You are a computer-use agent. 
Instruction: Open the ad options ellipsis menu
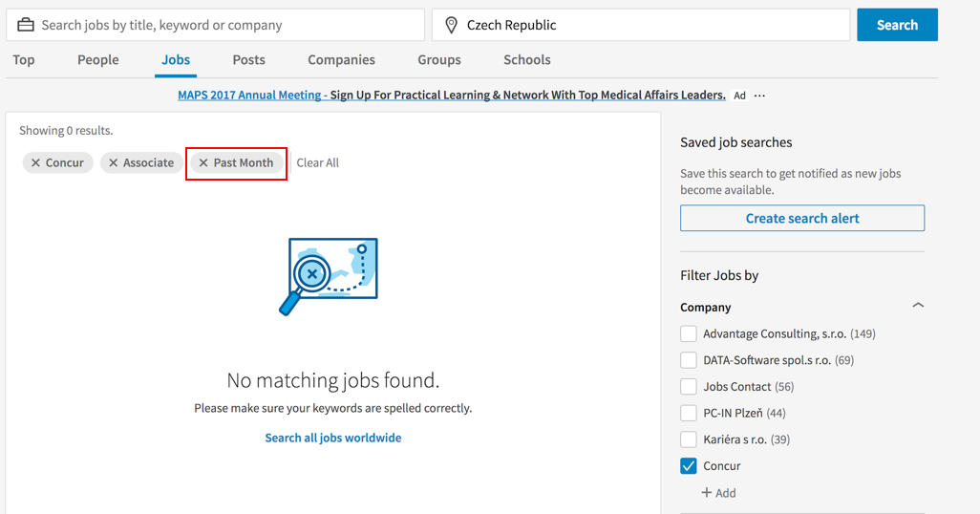pyautogui.click(x=760, y=96)
